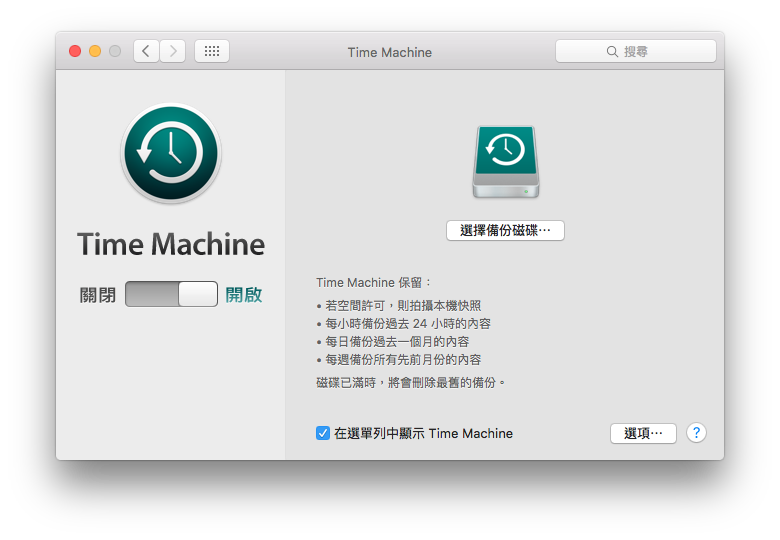Click the 選擇備份磁碟… button

click(x=505, y=231)
